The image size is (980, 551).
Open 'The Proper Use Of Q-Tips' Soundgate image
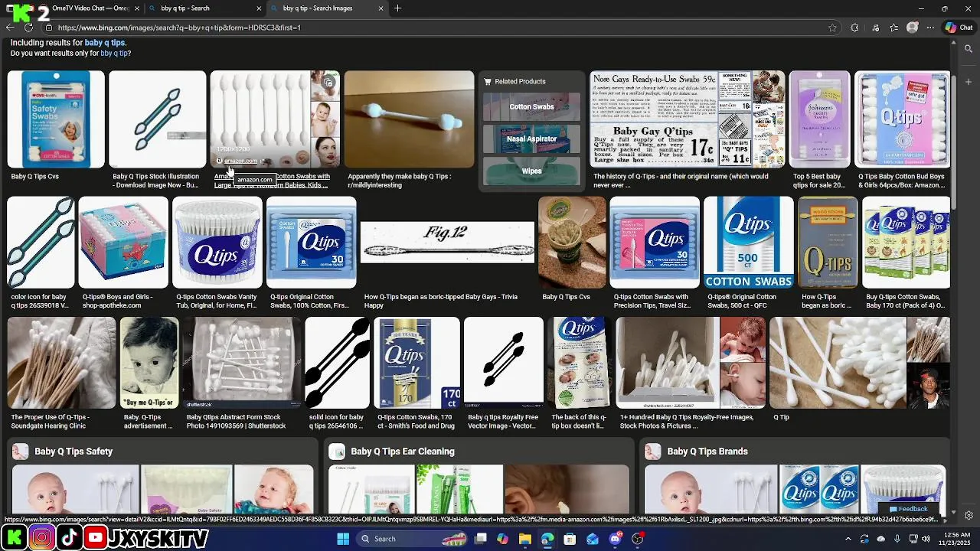coord(61,364)
